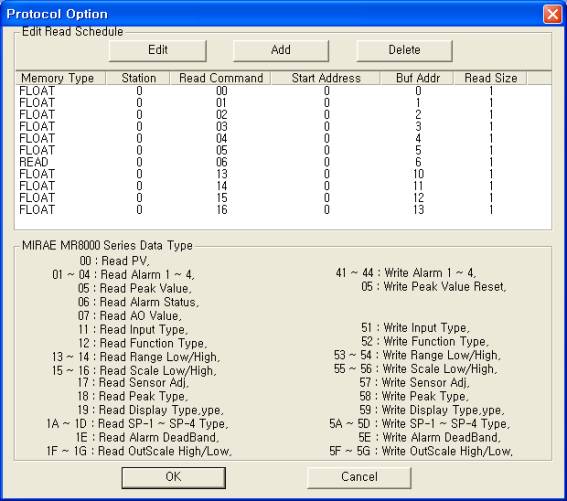Select the row with read command 05
This screenshot has width=567, height=501.
coord(284,150)
